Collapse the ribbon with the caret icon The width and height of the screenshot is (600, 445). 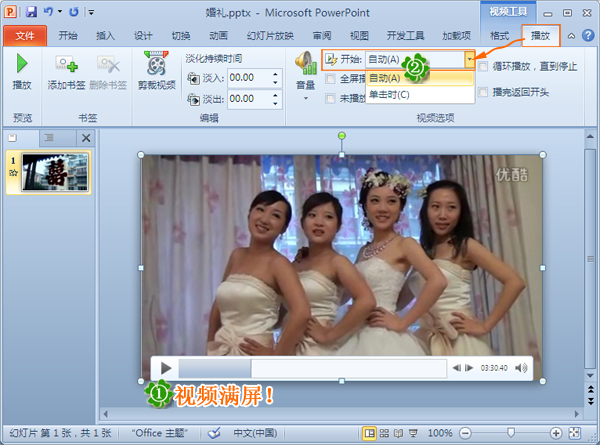point(571,36)
